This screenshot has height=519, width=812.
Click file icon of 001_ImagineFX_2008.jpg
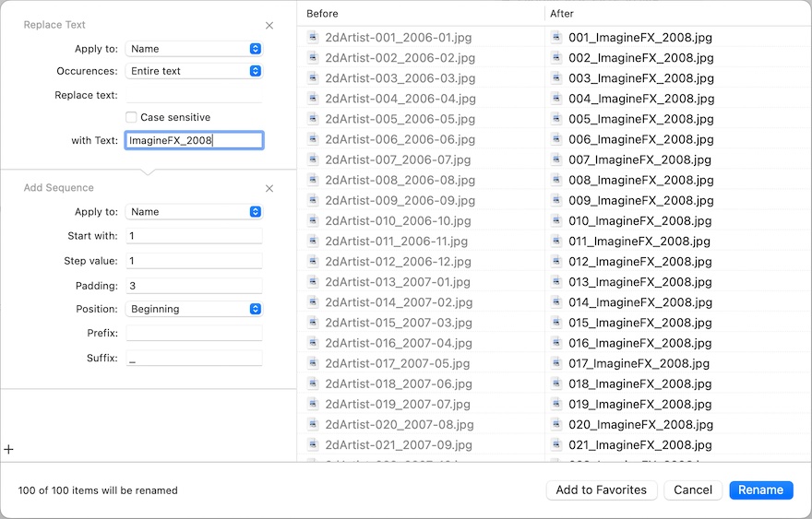(556, 37)
